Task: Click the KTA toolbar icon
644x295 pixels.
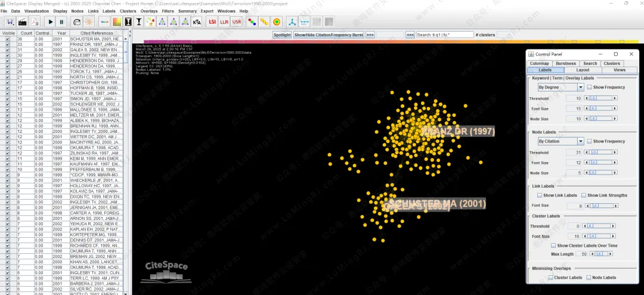Action: 197,22
